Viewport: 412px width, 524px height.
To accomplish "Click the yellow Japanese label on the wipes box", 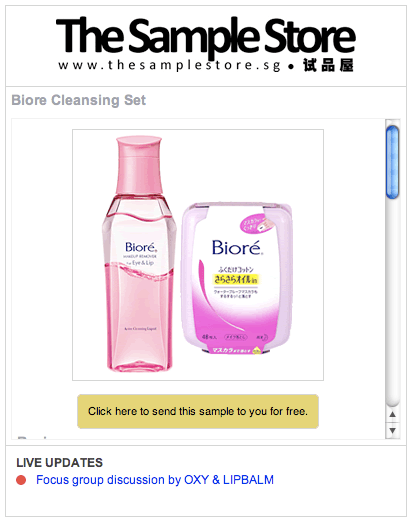I will tap(236, 279).
